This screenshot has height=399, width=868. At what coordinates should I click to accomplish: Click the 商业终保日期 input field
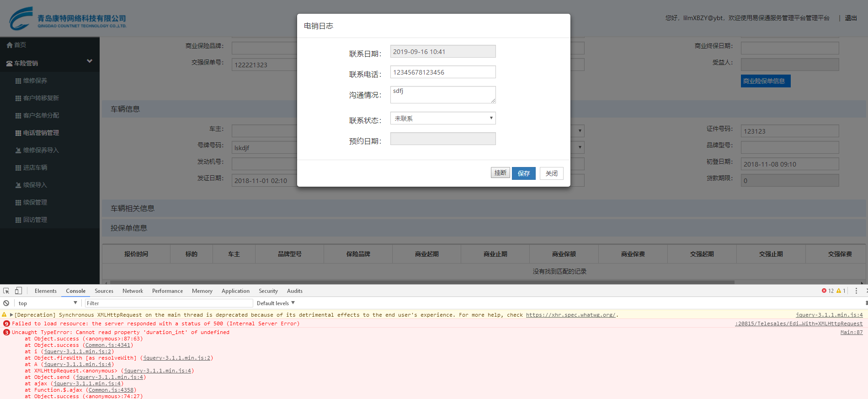tap(790, 48)
